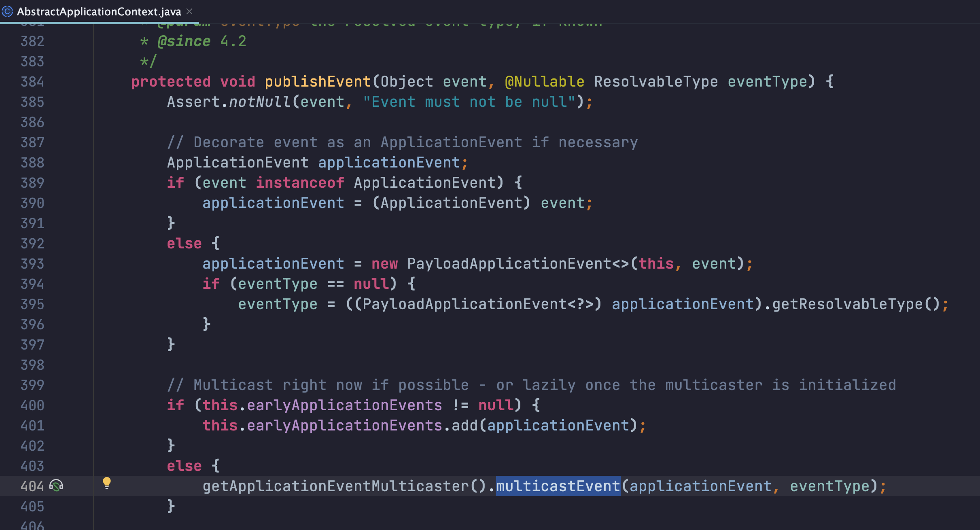Click the lightbulb quick-fix icon on line 404
This screenshot has width=980, height=530.
coord(106,483)
